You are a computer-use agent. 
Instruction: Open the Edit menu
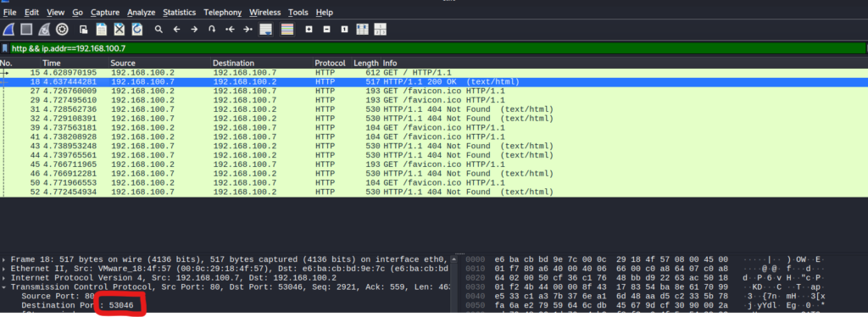32,12
